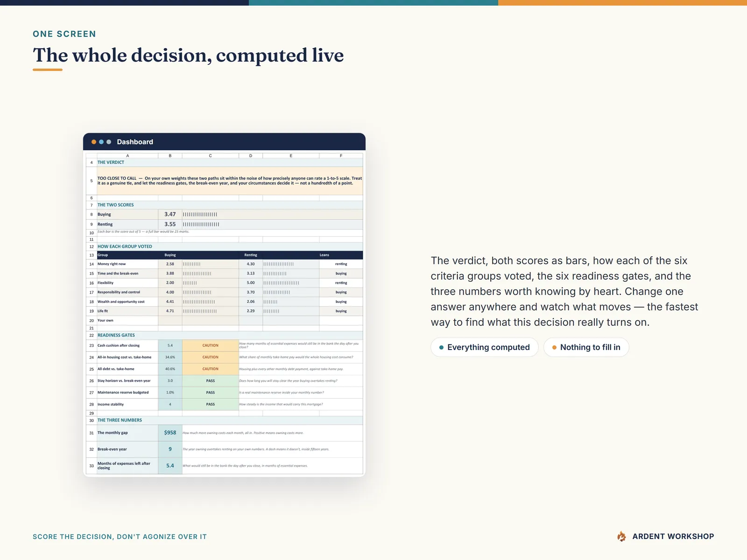Select column F header
Image resolution: width=747 pixels, height=560 pixels.
(x=341, y=156)
